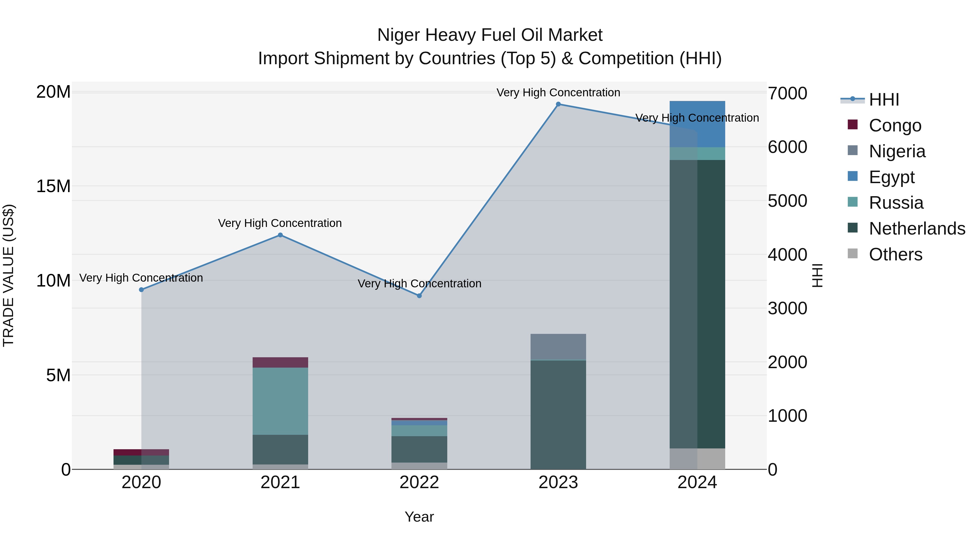The height and width of the screenshot is (551, 980).
Task: Click the Netherlands dark green legend swatch
Action: 853,228
